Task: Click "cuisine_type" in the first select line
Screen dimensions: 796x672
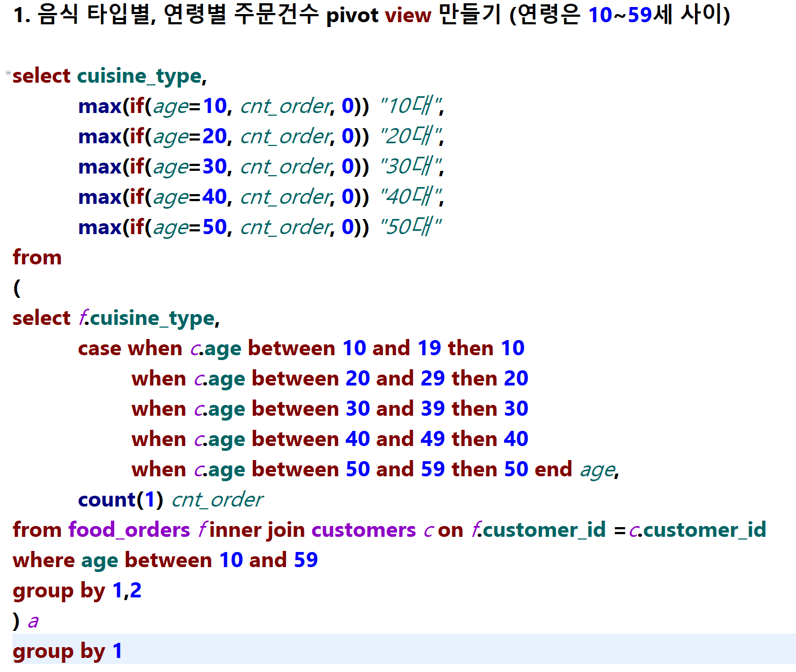Action: [139, 76]
